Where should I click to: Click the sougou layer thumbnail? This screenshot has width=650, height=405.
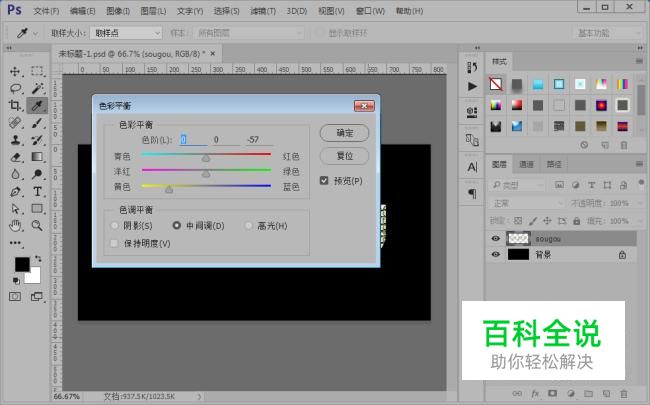pos(519,238)
